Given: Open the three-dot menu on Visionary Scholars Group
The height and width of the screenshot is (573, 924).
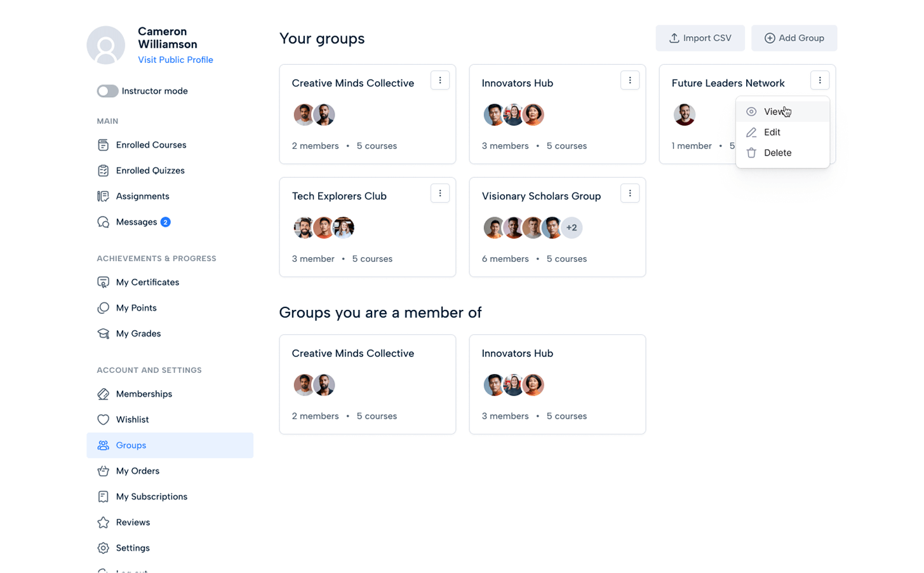Looking at the screenshot, I should pyautogui.click(x=629, y=193).
